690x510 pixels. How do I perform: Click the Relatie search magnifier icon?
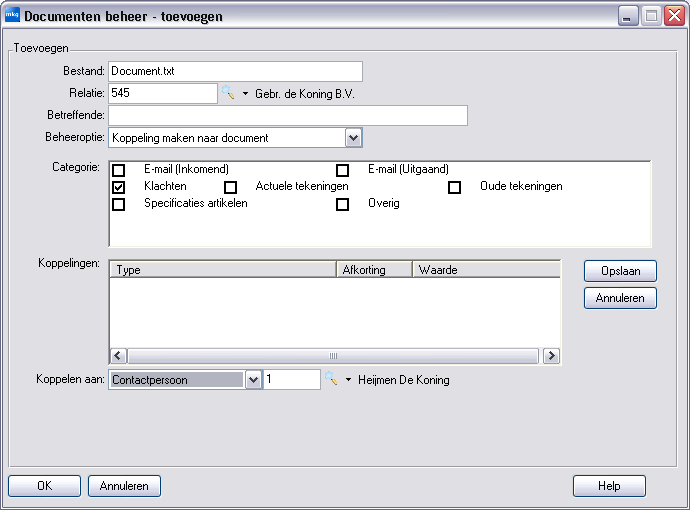point(228,93)
